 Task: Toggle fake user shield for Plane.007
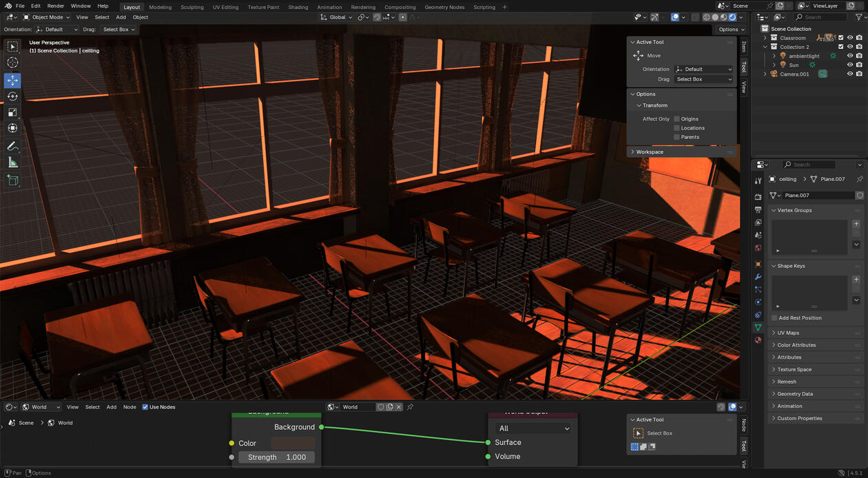coord(860,196)
